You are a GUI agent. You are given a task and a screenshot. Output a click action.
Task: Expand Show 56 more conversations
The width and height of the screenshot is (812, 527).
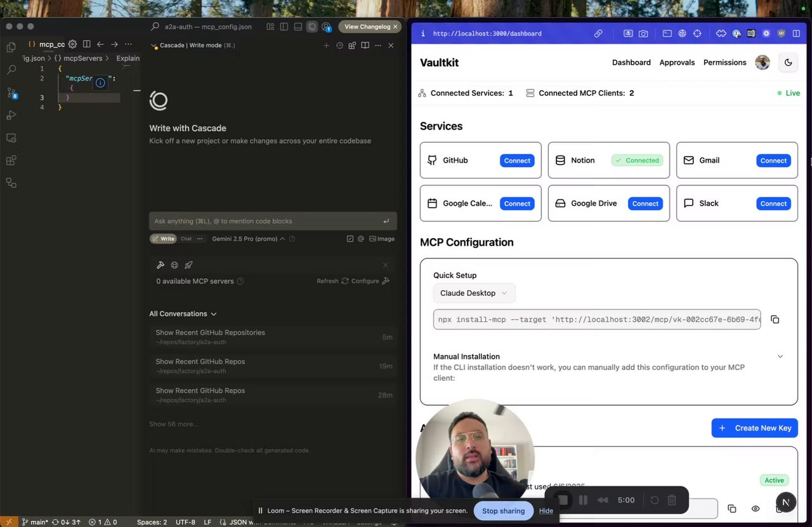tap(174, 424)
